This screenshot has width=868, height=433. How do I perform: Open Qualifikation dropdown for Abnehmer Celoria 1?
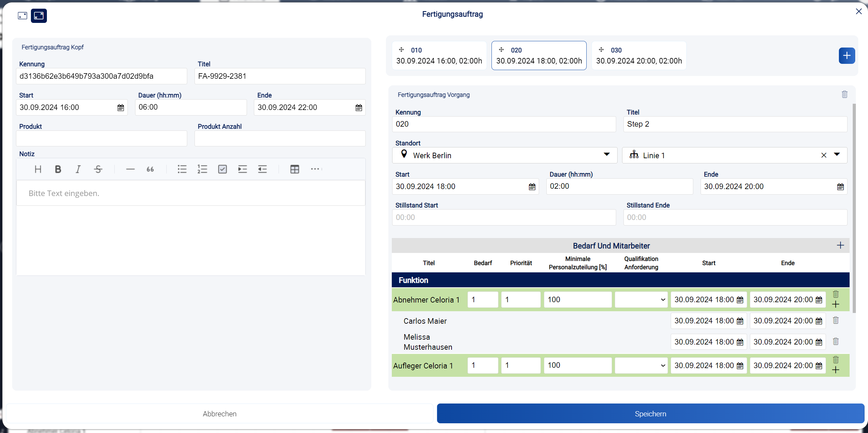coord(641,300)
